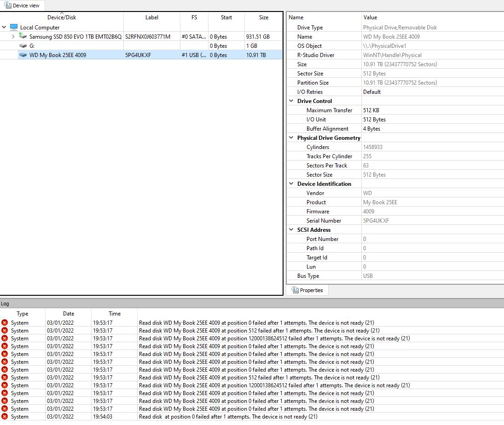This screenshot has width=504, height=425.
Task: Click the Log panel title bar
Action: click(252, 304)
